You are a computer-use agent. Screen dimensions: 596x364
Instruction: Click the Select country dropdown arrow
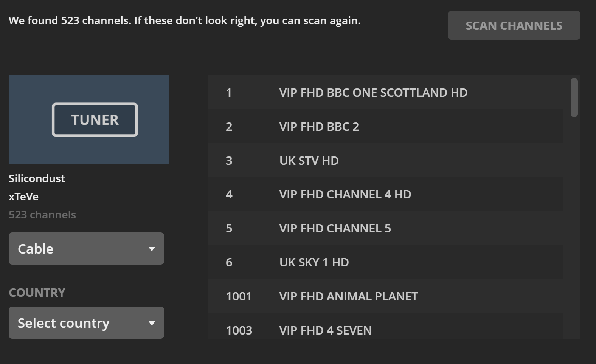(152, 323)
